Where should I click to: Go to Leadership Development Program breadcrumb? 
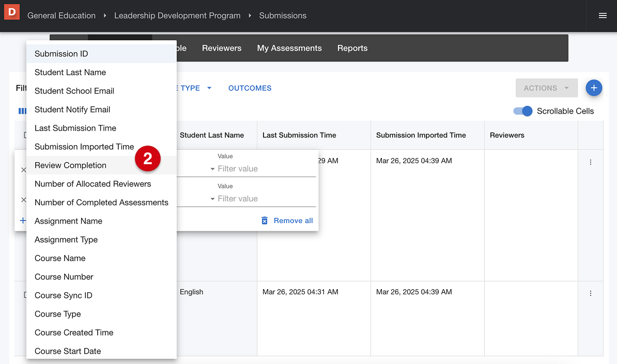pyautogui.click(x=177, y=15)
